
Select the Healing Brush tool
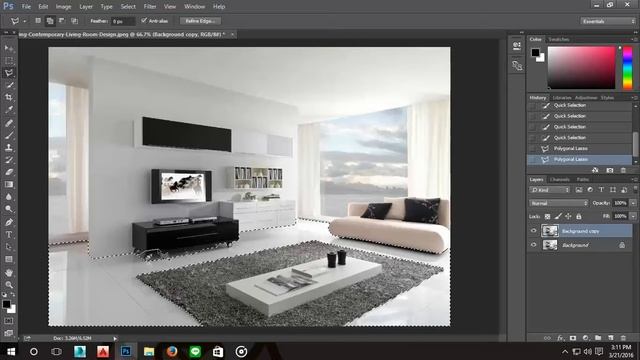click(x=9, y=123)
